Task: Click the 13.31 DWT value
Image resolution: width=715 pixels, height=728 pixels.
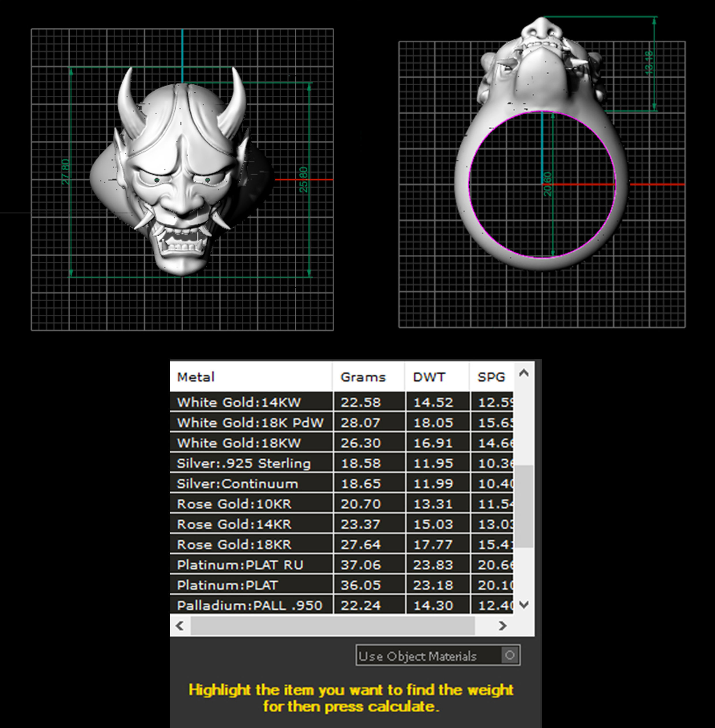Action: [x=433, y=504]
